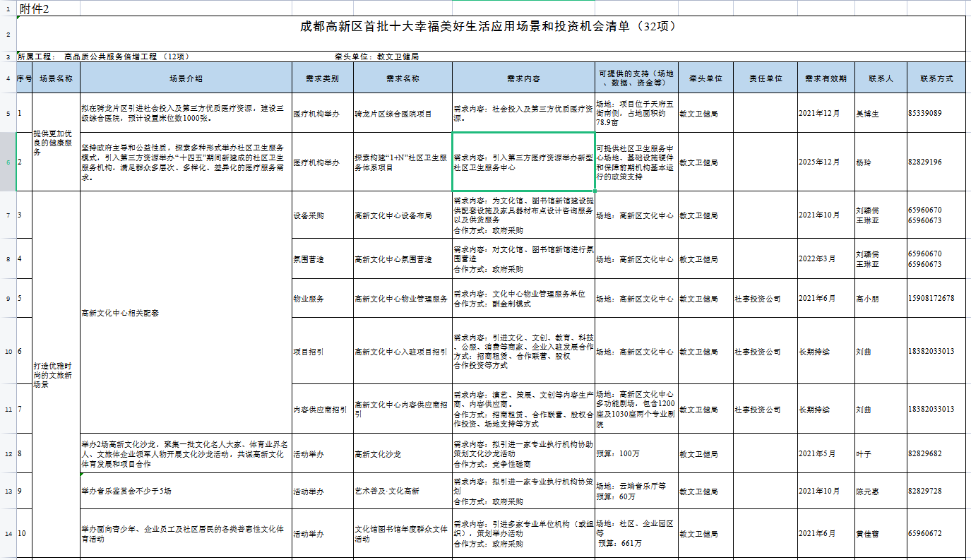This screenshot has height=560, width=971.
Task: Select the contact cell 吴博生
Action: [x=881, y=113]
